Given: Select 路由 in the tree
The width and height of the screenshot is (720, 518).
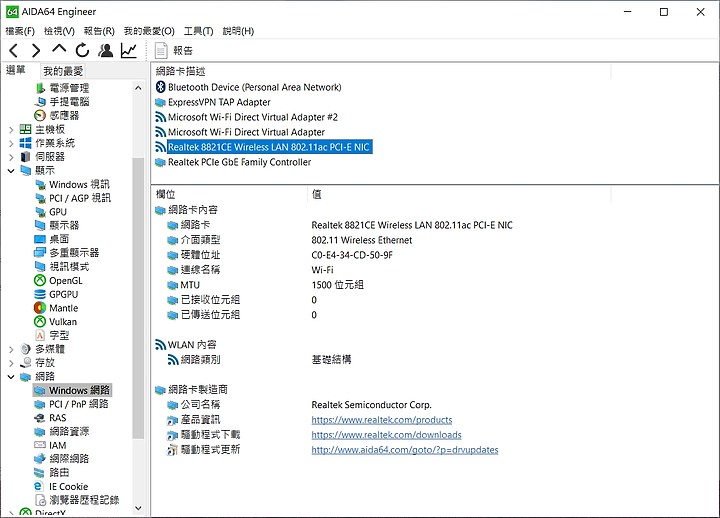Looking at the screenshot, I should pos(52,472).
